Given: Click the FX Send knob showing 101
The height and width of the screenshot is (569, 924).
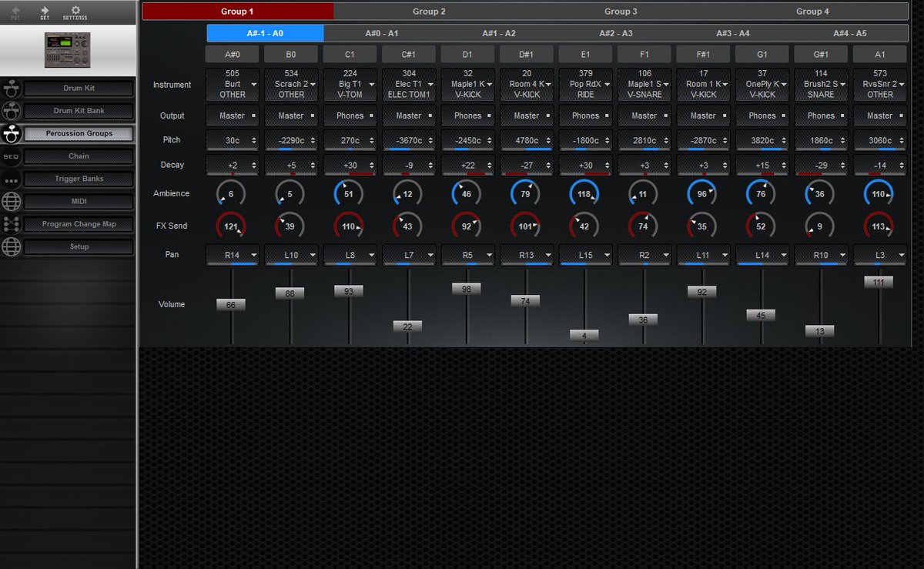Looking at the screenshot, I should pos(527,226).
